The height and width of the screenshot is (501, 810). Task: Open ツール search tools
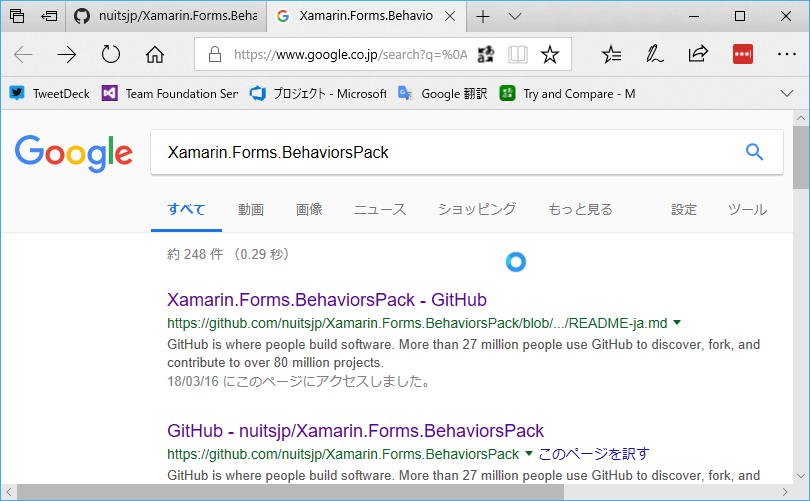pos(747,209)
